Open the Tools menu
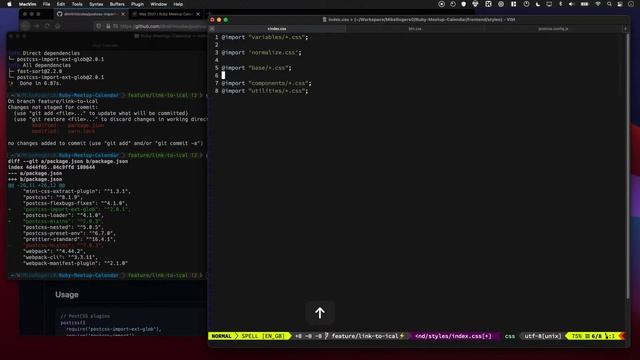Screen dimensions: 640x360 (x=77, y=4)
